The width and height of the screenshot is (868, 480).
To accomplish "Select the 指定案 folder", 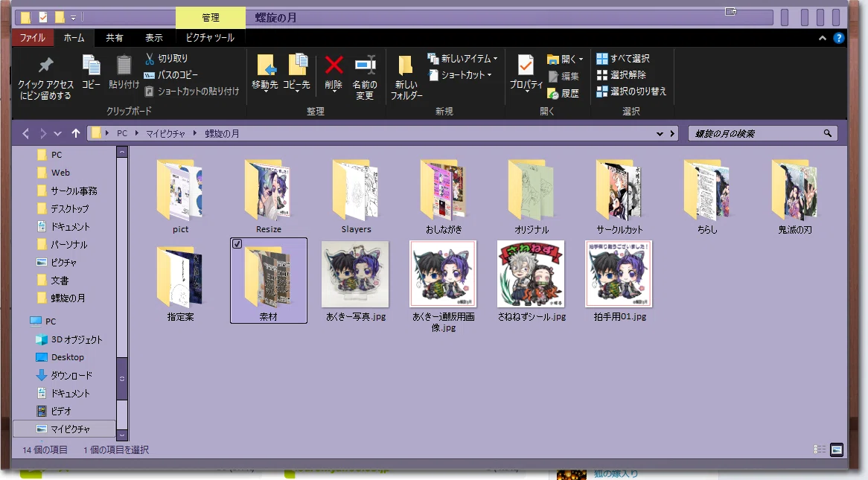I will pyautogui.click(x=180, y=284).
